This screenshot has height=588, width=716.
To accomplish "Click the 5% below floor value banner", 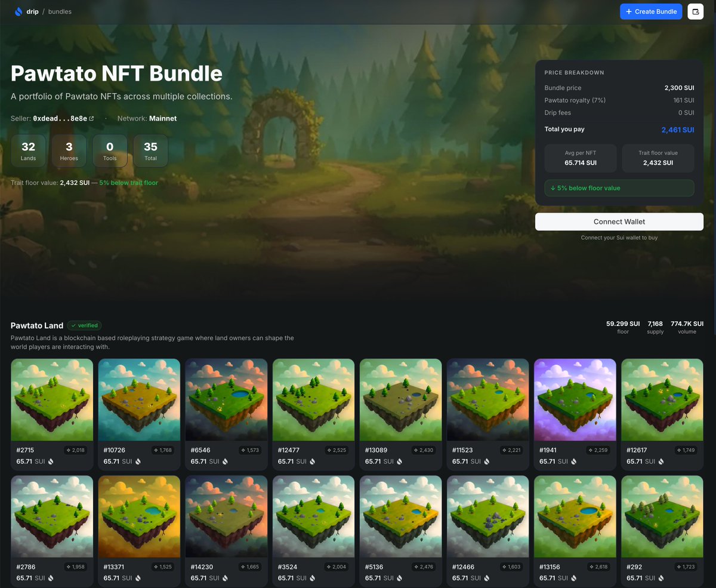I will pos(619,188).
